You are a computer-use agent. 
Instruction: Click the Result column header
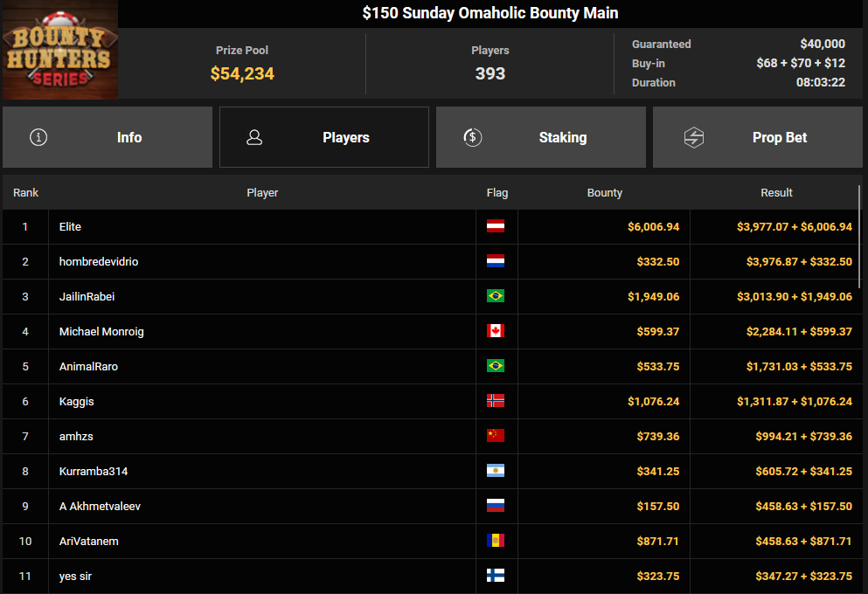click(x=776, y=192)
